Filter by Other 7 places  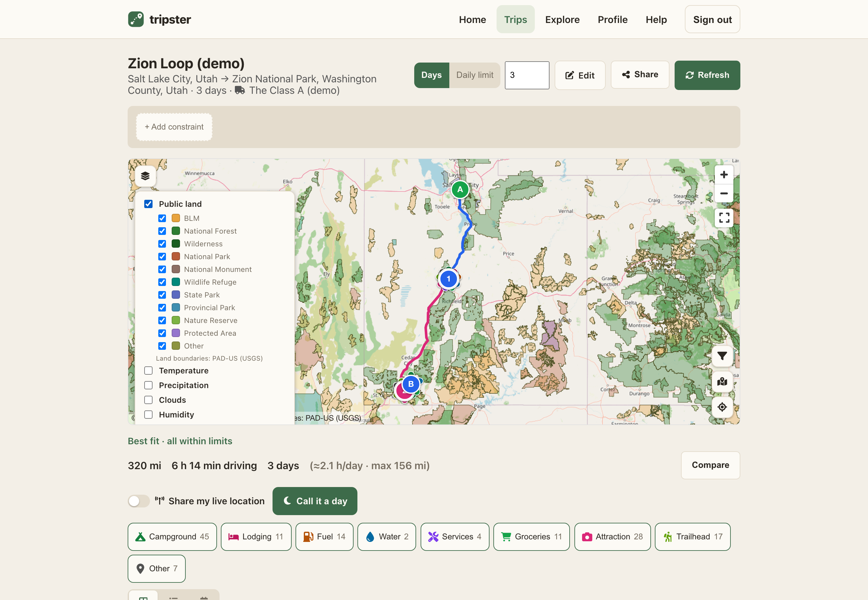pos(156,568)
